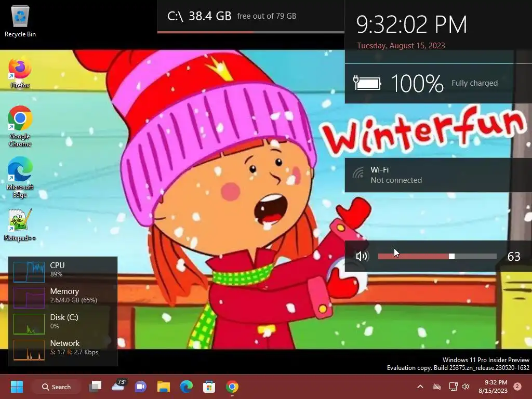Open File Explorer from the taskbar
The width and height of the screenshot is (532, 399).
(x=164, y=387)
